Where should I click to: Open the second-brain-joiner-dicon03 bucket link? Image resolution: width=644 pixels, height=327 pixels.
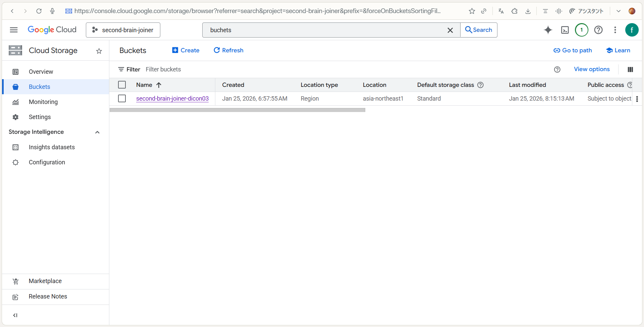tap(172, 99)
